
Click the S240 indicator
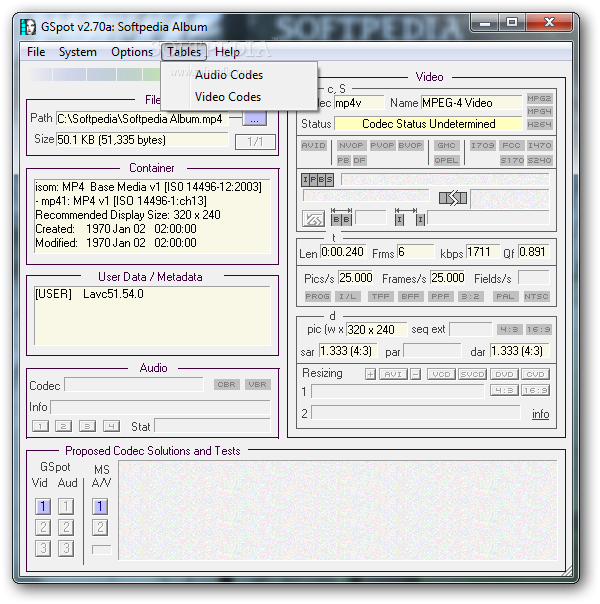tap(540, 160)
